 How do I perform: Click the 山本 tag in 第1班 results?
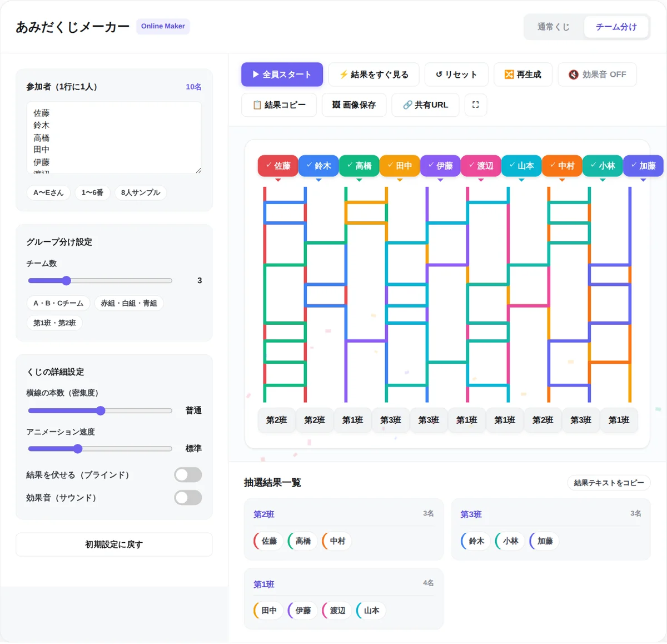tap(371, 610)
